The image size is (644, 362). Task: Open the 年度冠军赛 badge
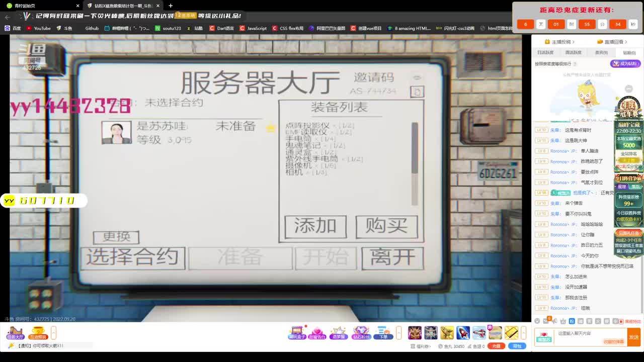(628, 108)
